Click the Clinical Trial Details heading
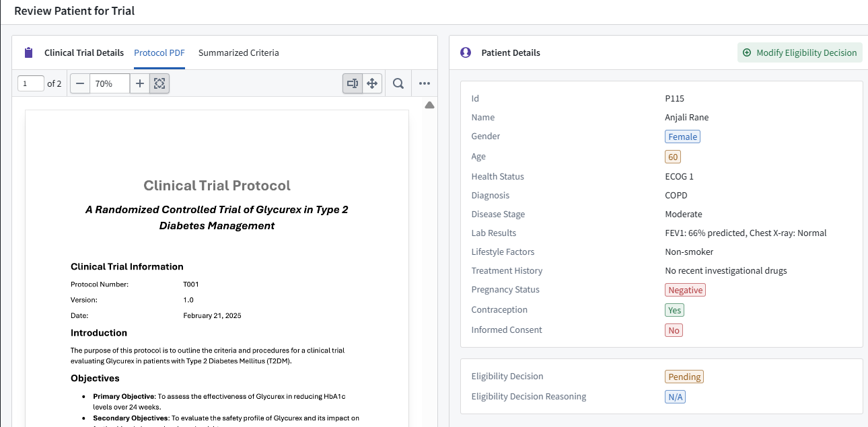The image size is (868, 427). [x=84, y=52]
